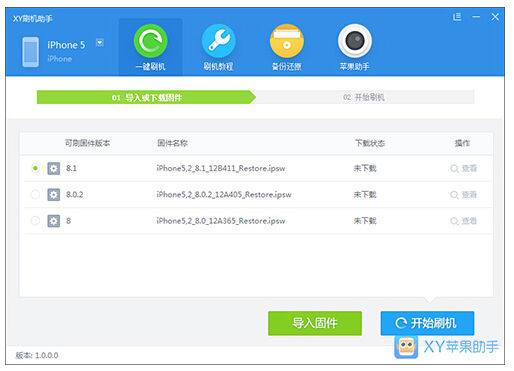This screenshot has height=371, width=514.
Task: Select the 8.0.2 firmware radio button
Action: (35, 194)
